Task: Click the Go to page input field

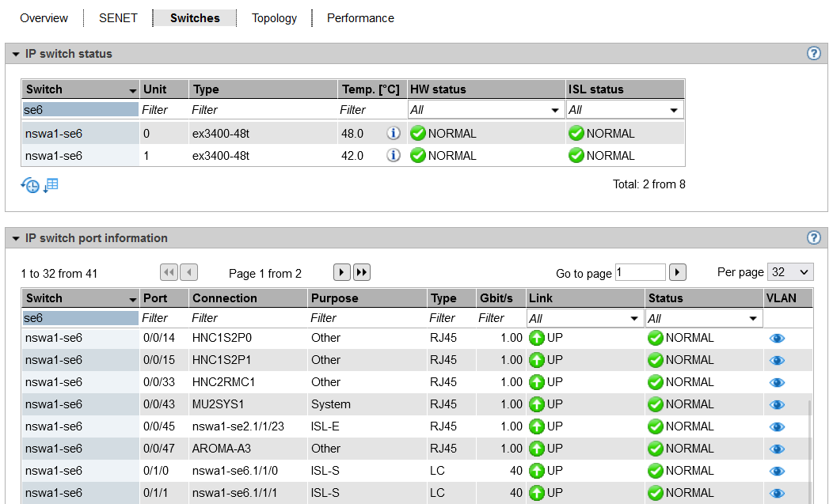Action: (640, 273)
